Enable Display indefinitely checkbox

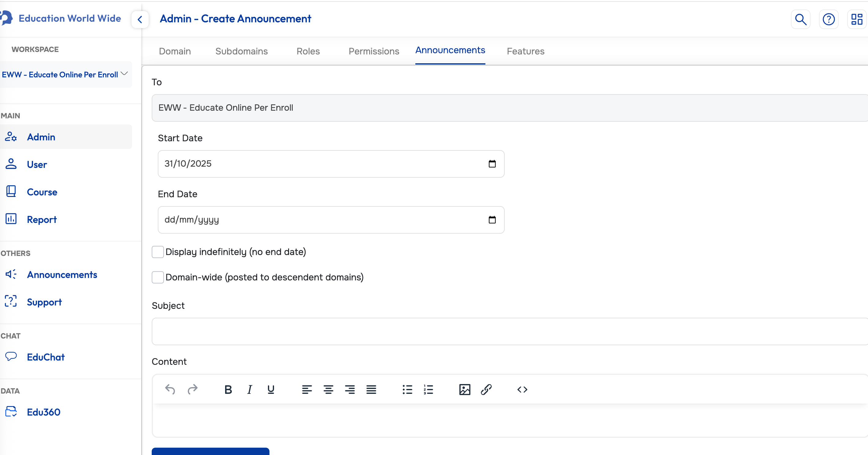pyautogui.click(x=158, y=252)
